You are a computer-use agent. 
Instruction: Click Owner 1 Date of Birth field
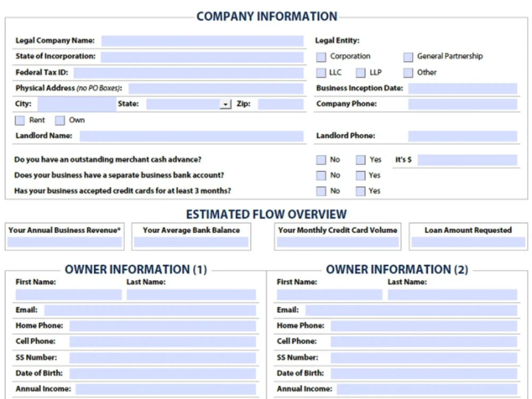[163, 373]
